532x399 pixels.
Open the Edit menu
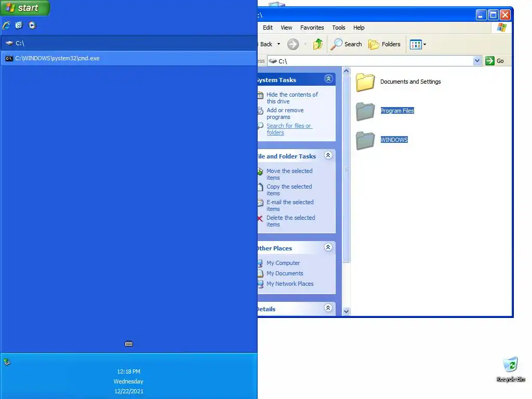point(268,28)
